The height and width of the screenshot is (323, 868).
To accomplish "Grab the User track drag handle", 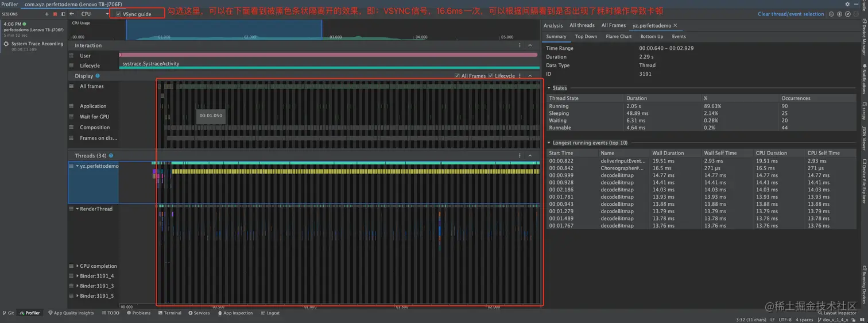I will click(x=71, y=56).
